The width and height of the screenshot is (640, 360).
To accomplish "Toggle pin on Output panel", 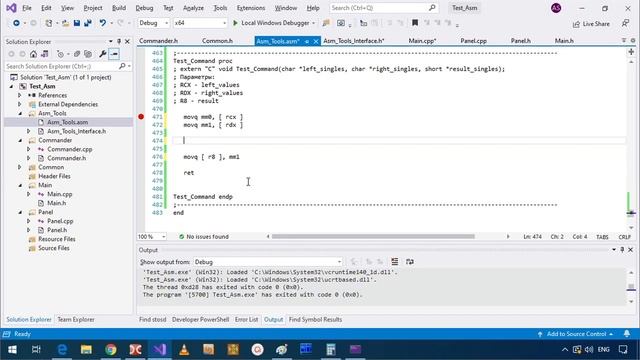I will 622,249.
